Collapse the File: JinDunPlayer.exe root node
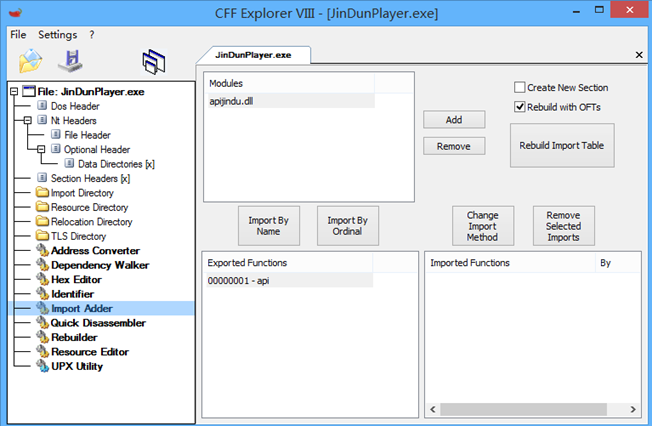 click(14, 91)
